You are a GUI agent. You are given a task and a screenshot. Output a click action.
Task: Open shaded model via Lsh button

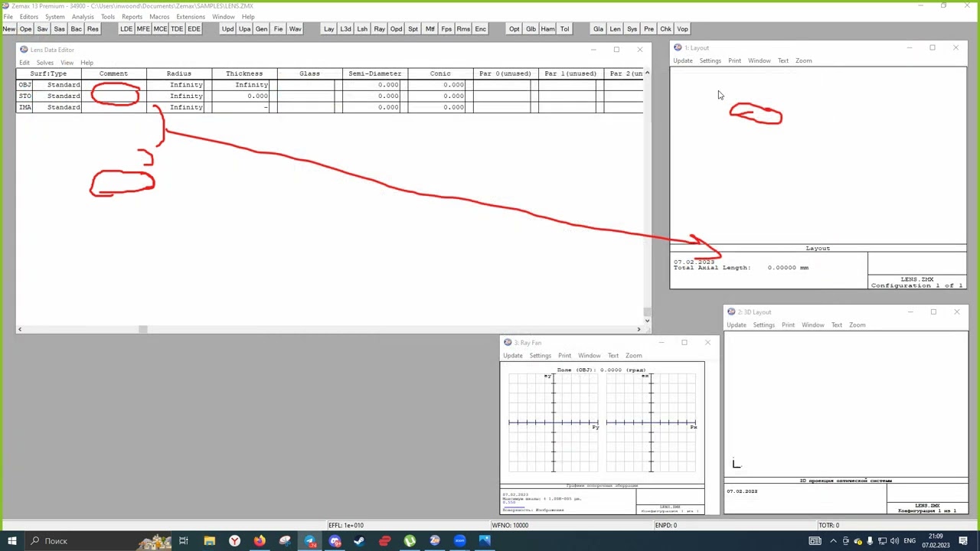(x=363, y=29)
